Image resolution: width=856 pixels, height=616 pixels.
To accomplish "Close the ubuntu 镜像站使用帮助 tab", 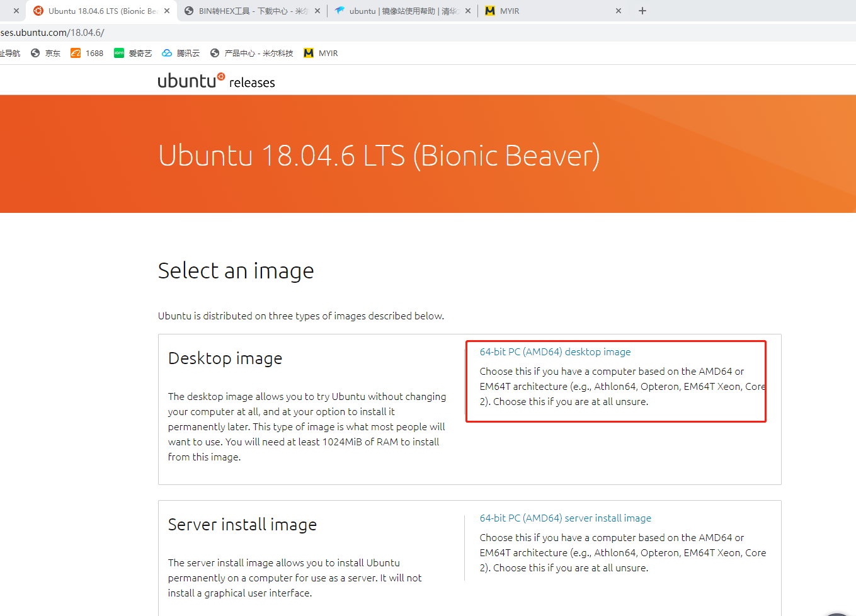I will coord(468,11).
